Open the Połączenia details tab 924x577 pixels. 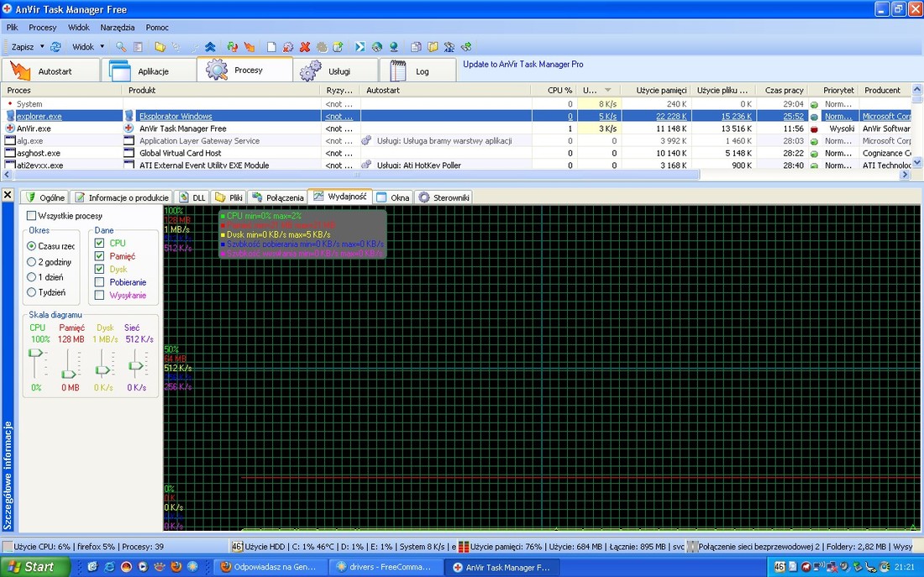click(277, 197)
